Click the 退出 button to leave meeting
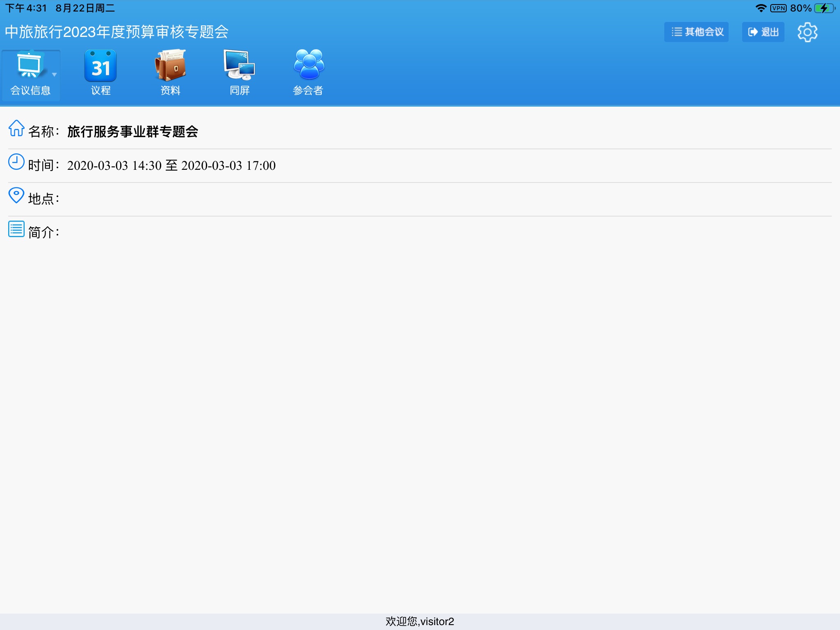Image resolution: width=840 pixels, height=630 pixels. click(765, 30)
